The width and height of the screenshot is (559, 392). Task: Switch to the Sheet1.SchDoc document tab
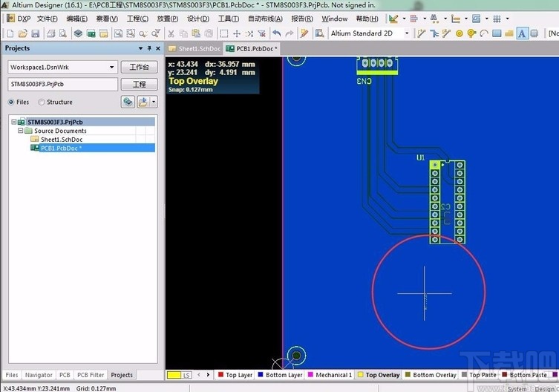coord(195,48)
